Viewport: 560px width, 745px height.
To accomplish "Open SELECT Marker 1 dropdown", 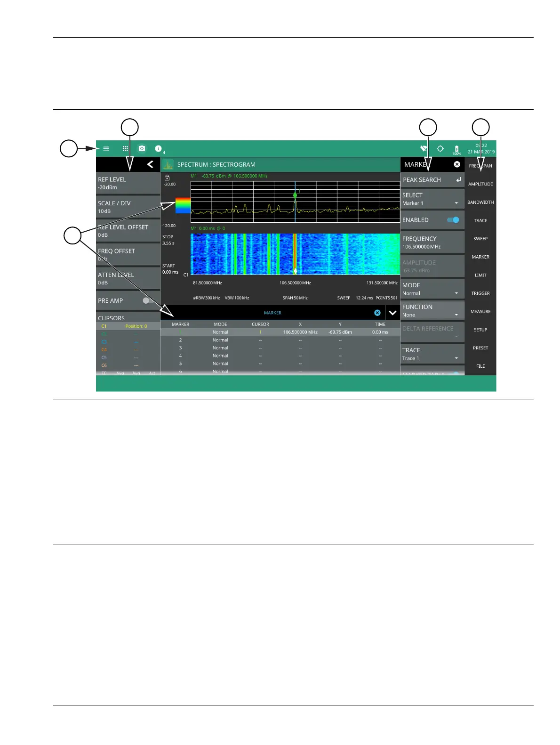I will click(x=432, y=199).
